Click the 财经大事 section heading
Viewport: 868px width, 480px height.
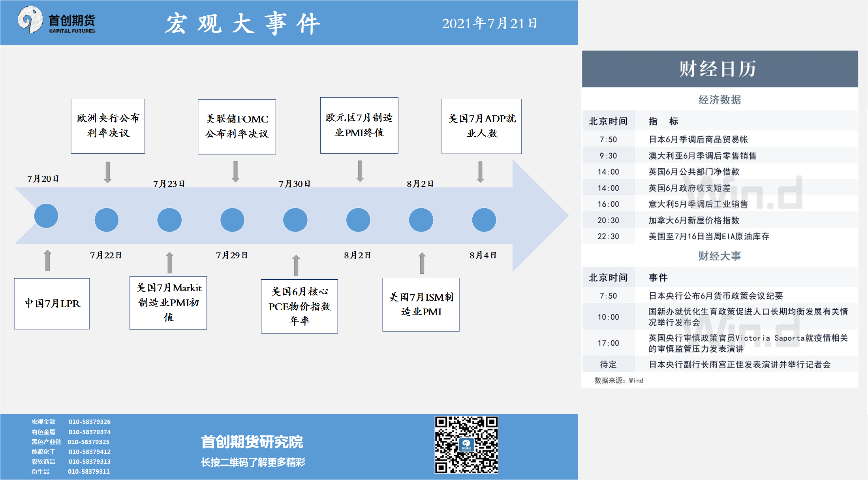pos(720,256)
